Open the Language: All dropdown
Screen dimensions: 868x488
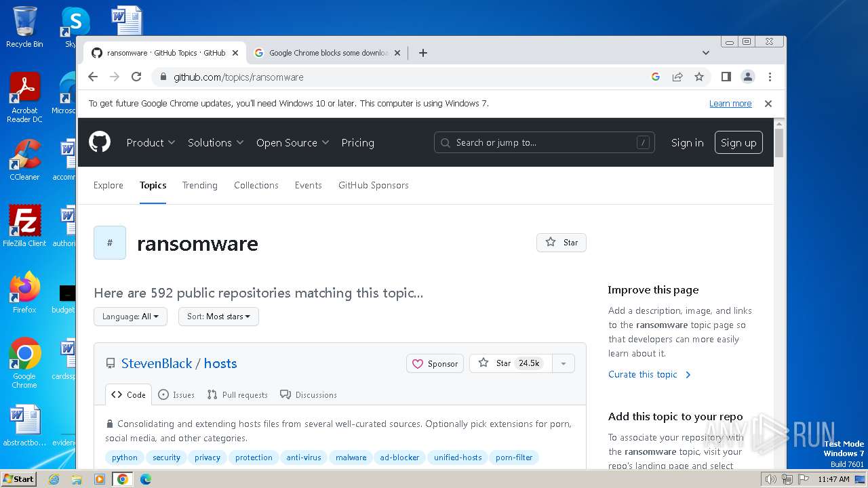pos(130,317)
